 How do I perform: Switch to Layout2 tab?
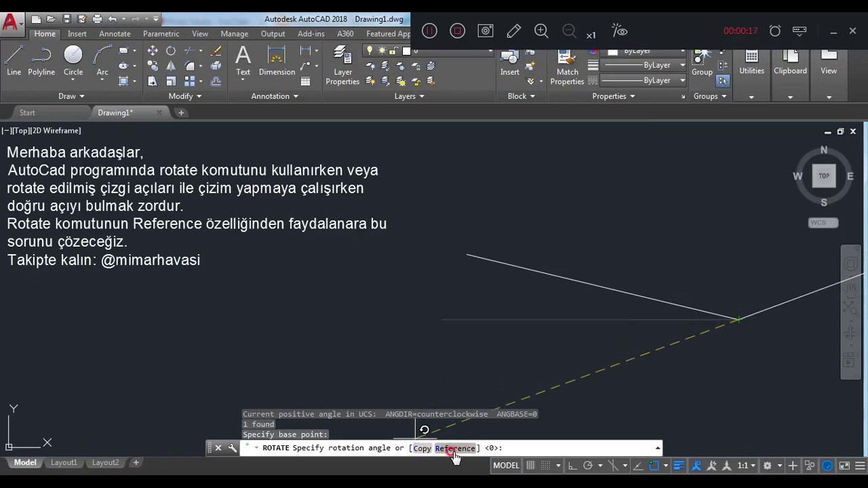[x=105, y=462]
